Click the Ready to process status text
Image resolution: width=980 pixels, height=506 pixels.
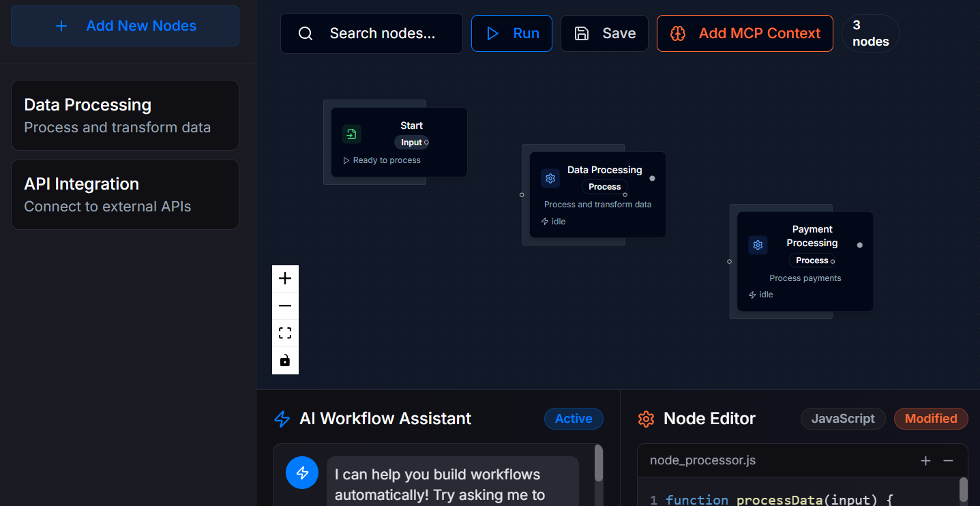[x=387, y=160]
